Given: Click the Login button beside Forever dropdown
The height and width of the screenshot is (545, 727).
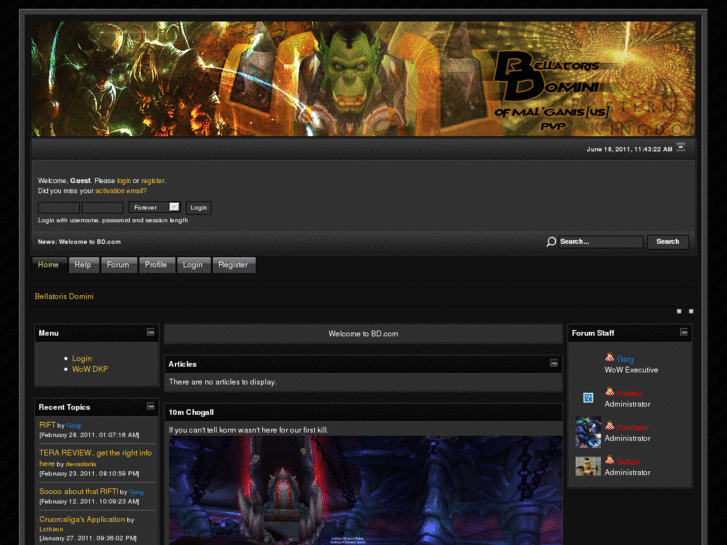Looking at the screenshot, I should coord(198,208).
